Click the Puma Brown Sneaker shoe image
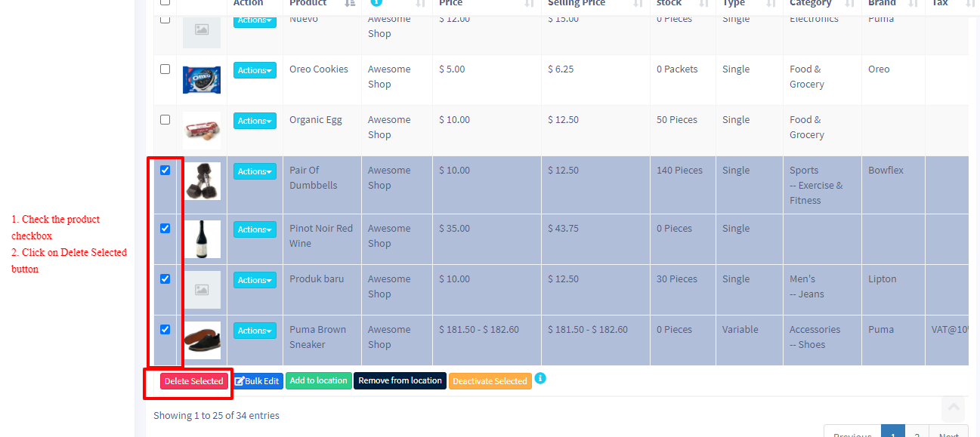The height and width of the screenshot is (437, 980). click(x=202, y=340)
